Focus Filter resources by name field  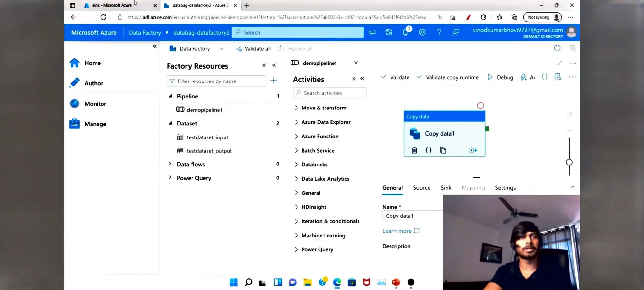(x=216, y=81)
